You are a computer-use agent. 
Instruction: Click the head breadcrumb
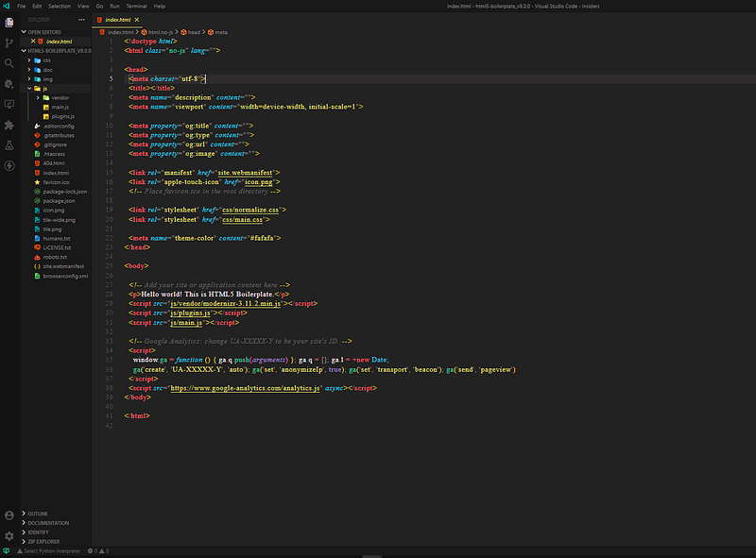[191, 32]
